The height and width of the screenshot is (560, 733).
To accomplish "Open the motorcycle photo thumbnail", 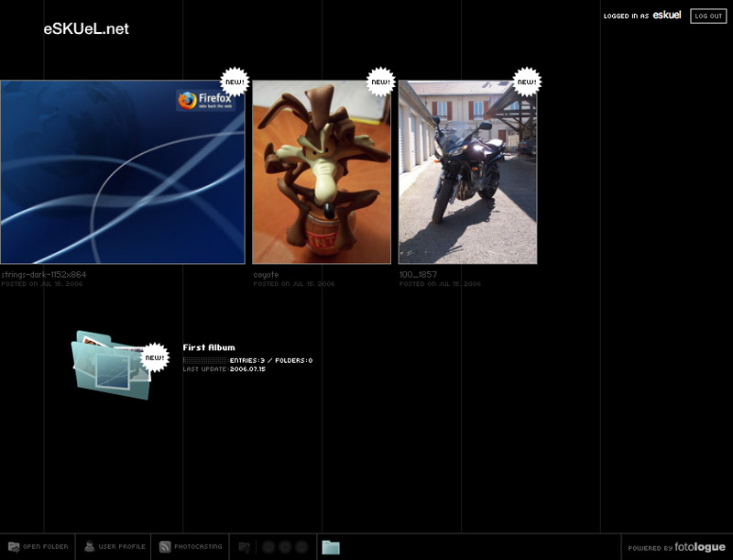I will [467, 172].
